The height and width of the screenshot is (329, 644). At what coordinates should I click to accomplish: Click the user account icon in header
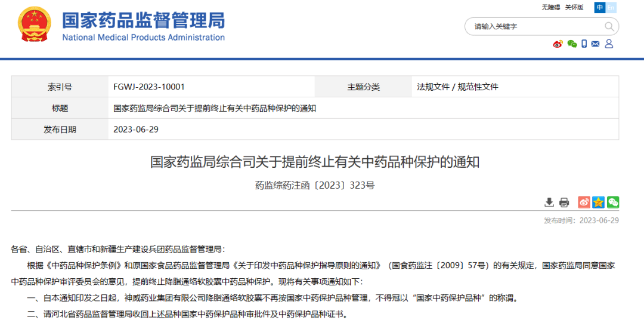pos(609,44)
